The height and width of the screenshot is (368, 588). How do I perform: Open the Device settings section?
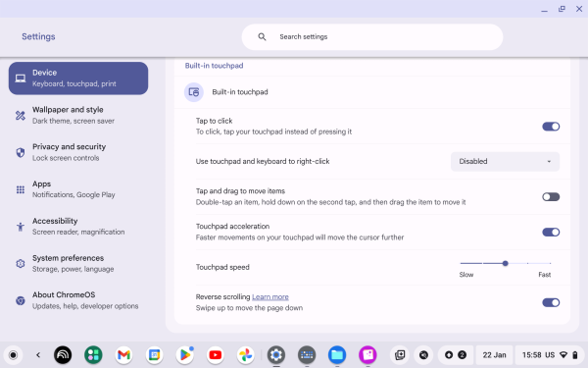[78, 79]
